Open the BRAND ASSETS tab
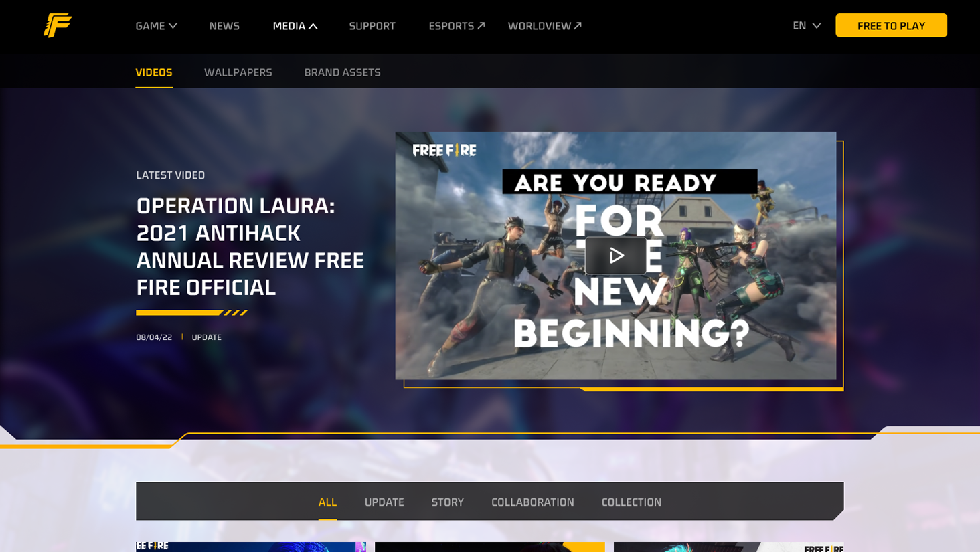 342,72
